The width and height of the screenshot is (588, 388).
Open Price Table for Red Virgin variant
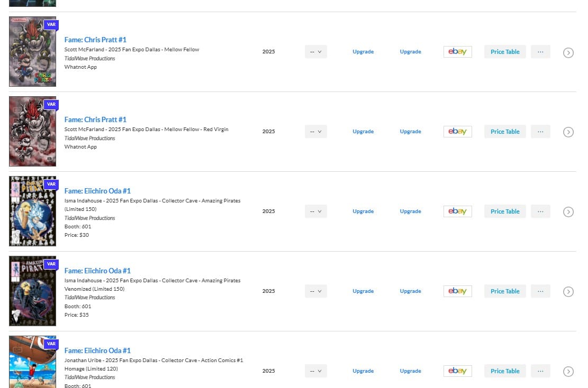pyautogui.click(x=504, y=132)
